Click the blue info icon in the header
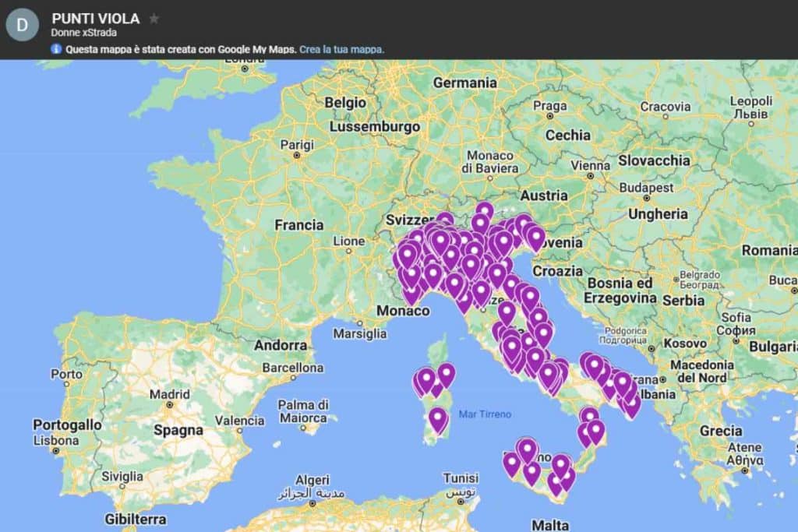 [56, 49]
